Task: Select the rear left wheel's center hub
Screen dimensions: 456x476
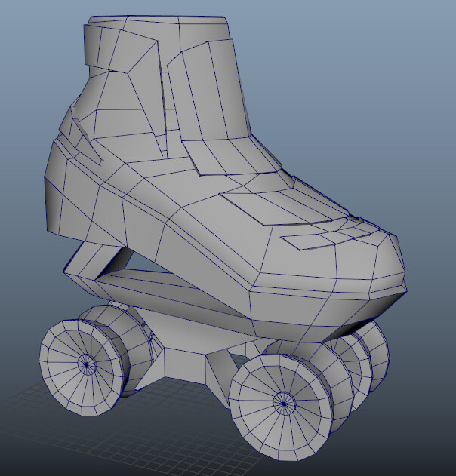Action: coord(87,364)
